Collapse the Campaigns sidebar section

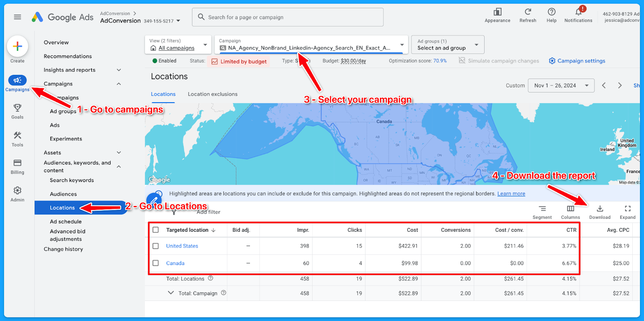(x=119, y=84)
